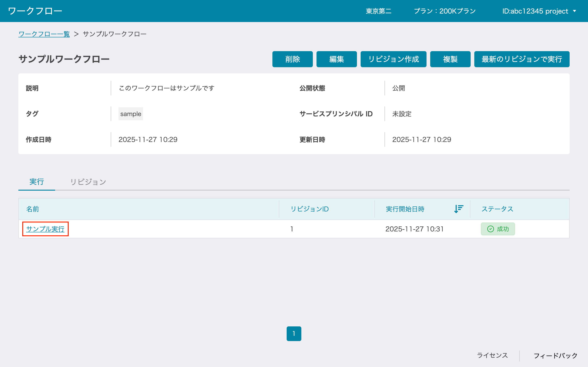Image resolution: width=588 pixels, height=367 pixels.
Task: Open the フィードバック footer link
Action: point(555,356)
